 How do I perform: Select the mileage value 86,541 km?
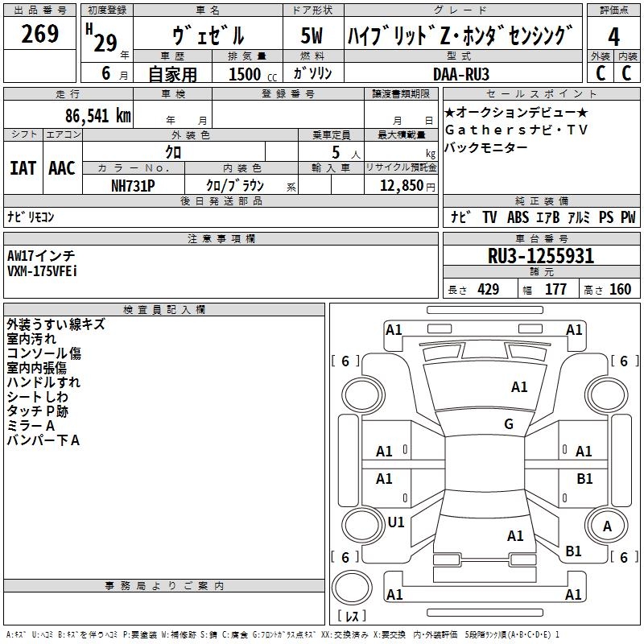(x=97, y=115)
